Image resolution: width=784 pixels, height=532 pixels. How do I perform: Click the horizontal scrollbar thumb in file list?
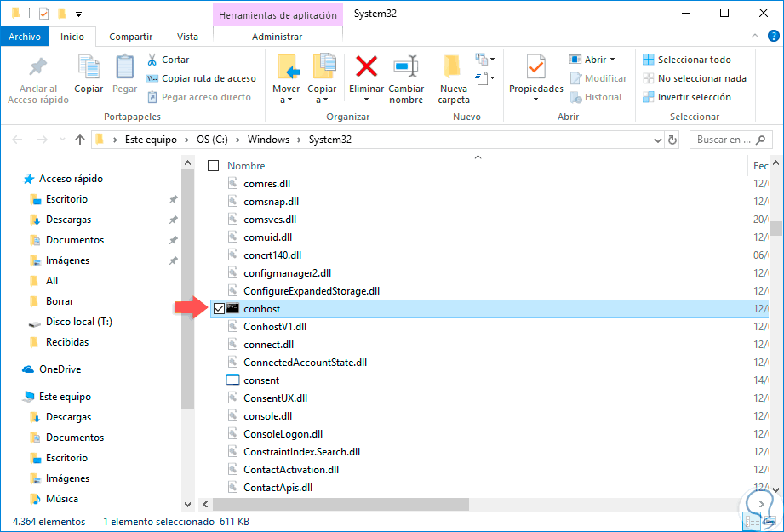(x=341, y=504)
